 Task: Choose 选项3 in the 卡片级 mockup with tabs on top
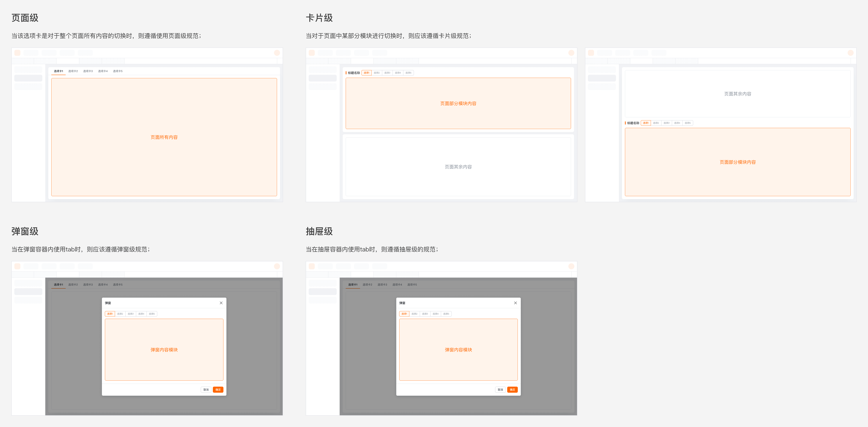[387, 73]
